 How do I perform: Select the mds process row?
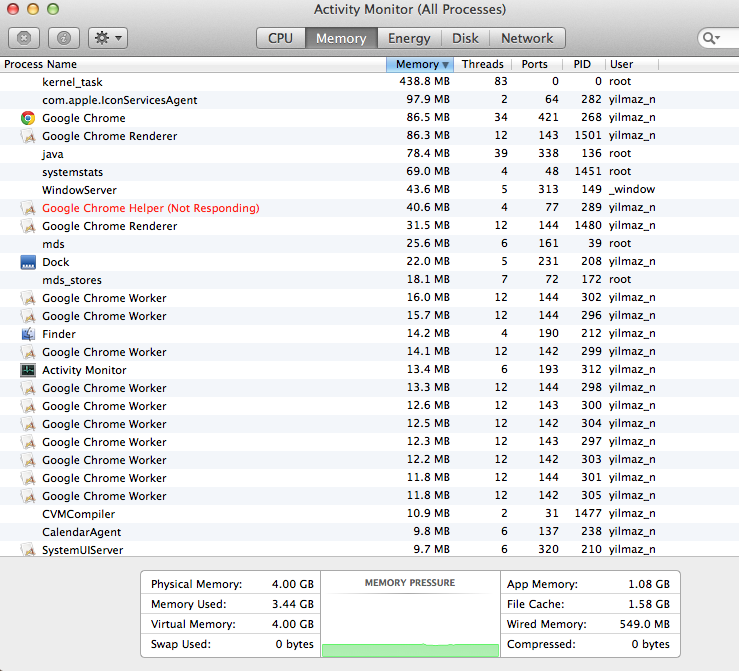370,244
